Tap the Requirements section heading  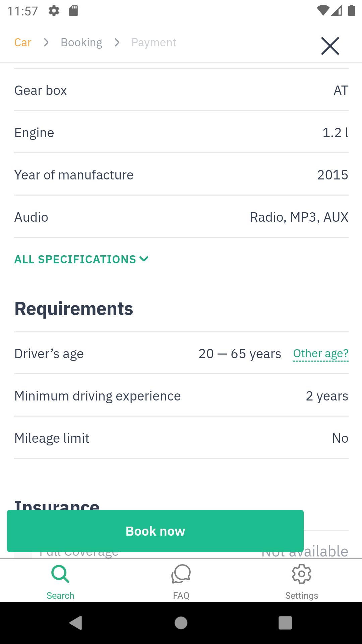click(x=74, y=309)
